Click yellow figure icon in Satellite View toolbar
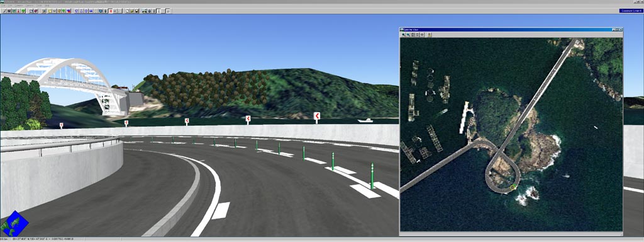Viewport: 644px width, 242px height. (x=429, y=35)
